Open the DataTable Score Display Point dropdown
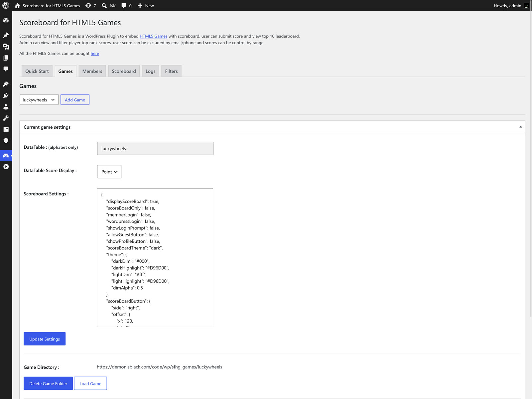 pyautogui.click(x=109, y=172)
